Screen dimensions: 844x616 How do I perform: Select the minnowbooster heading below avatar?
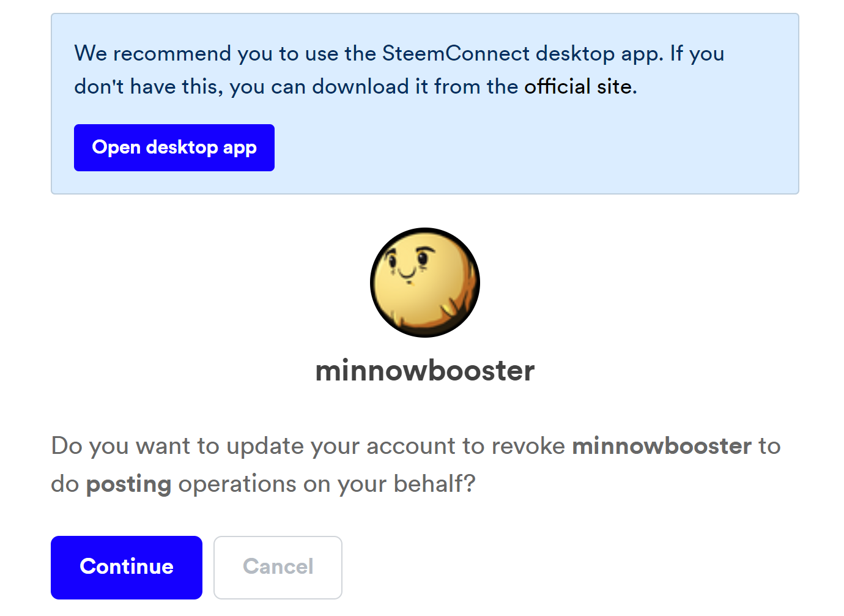[424, 371]
